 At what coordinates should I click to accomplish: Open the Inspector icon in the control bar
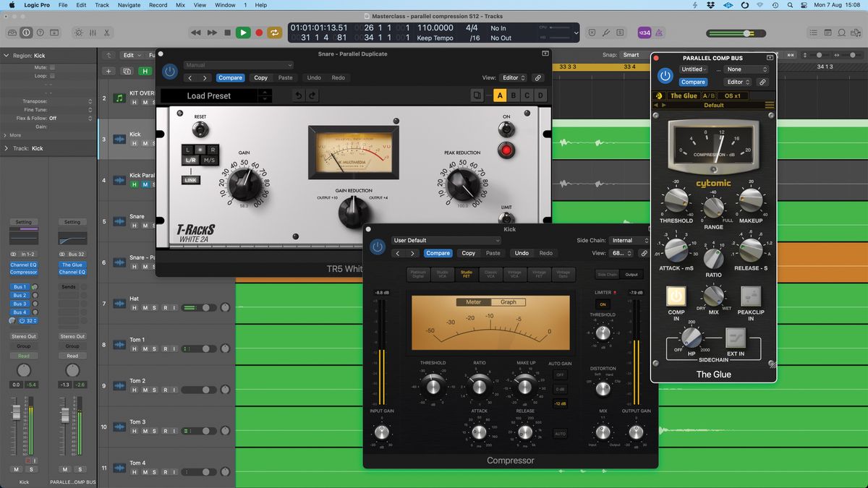point(26,32)
